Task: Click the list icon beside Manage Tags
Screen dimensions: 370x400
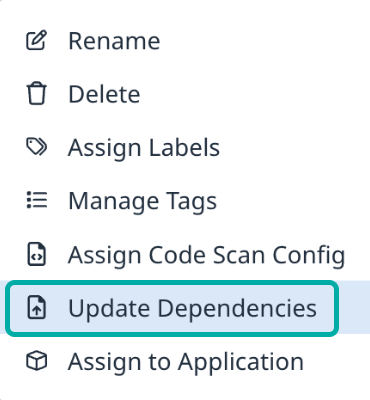Action: [x=37, y=200]
